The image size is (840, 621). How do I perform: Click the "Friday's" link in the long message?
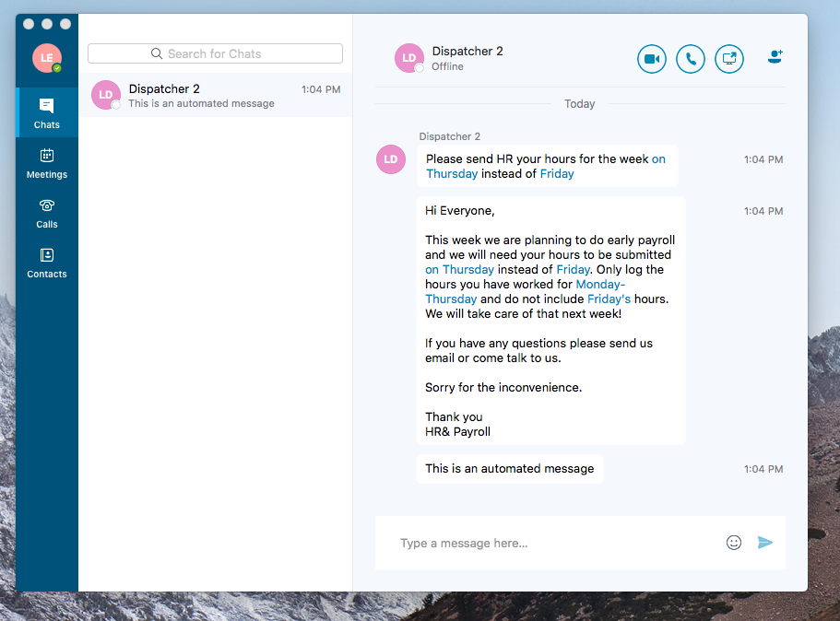point(609,299)
